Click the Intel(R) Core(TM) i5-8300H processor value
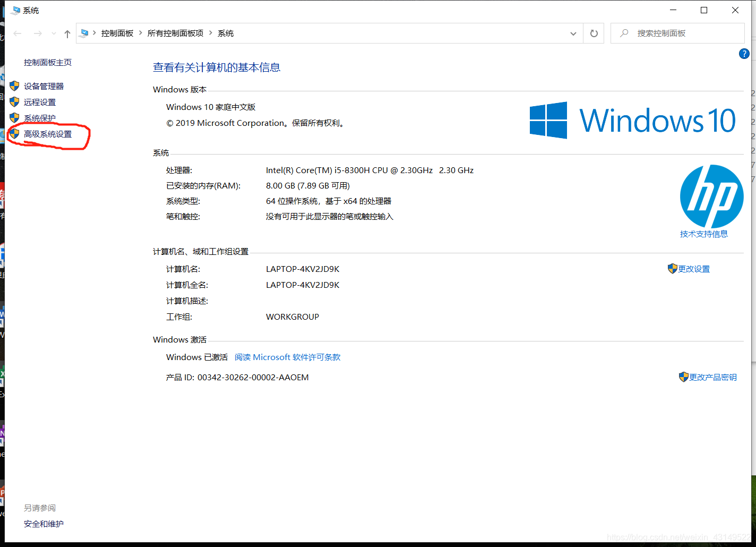Viewport: 756px width, 547px height. coord(370,170)
